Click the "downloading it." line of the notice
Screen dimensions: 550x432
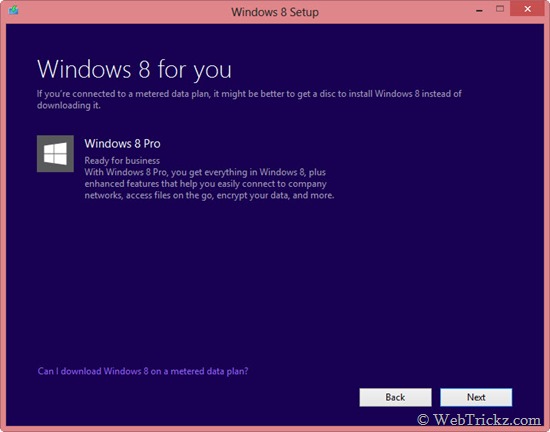click(69, 105)
